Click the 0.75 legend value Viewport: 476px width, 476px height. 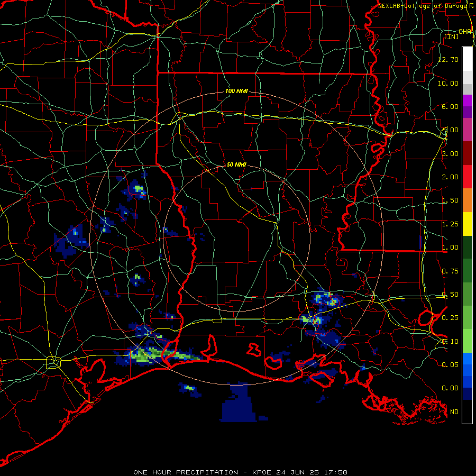(x=450, y=271)
